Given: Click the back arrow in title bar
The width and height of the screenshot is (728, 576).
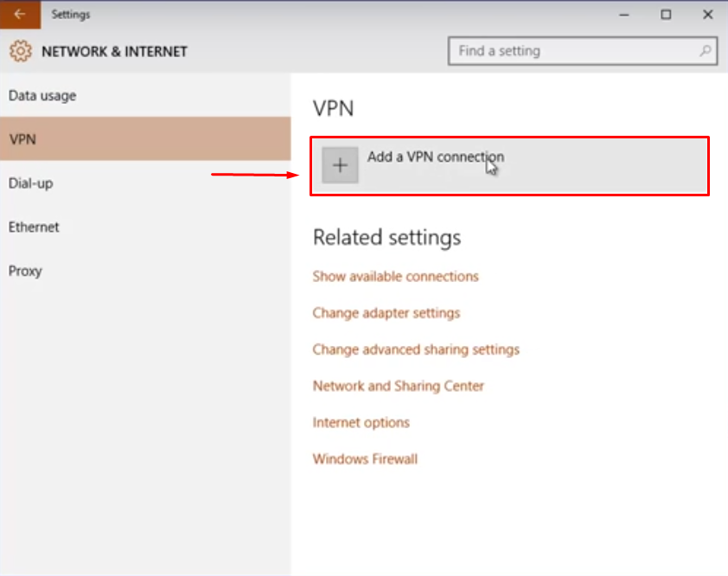Looking at the screenshot, I should [20, 15].
